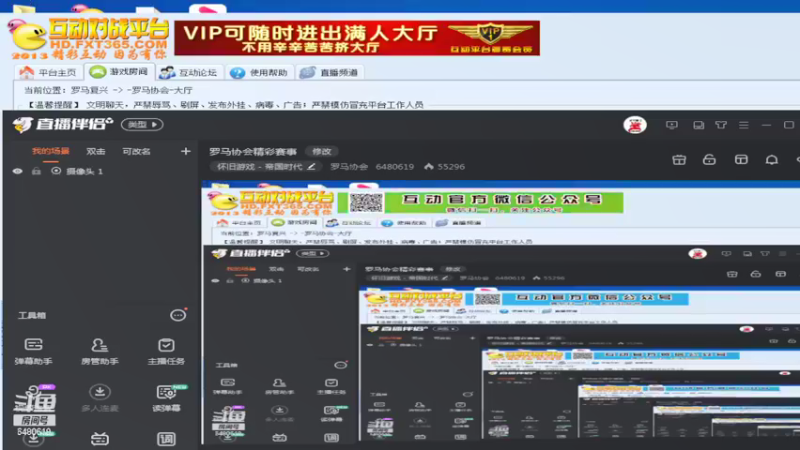Switch to the 可改名 scene tab
This screenshot has height=450, width=800.
136,151
